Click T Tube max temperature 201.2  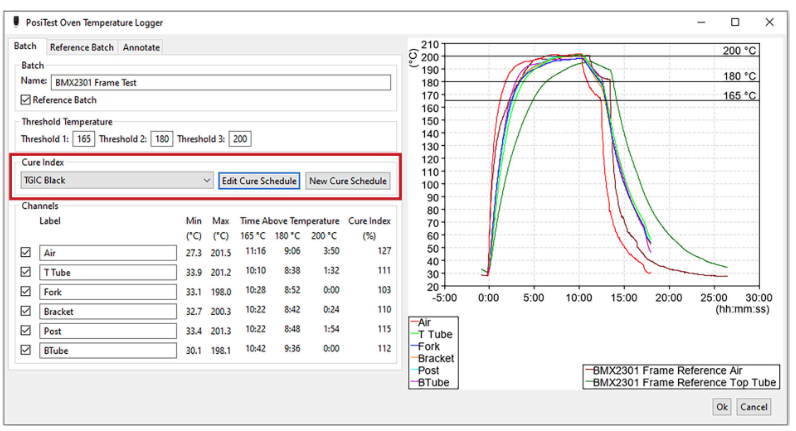coord(221,273)
